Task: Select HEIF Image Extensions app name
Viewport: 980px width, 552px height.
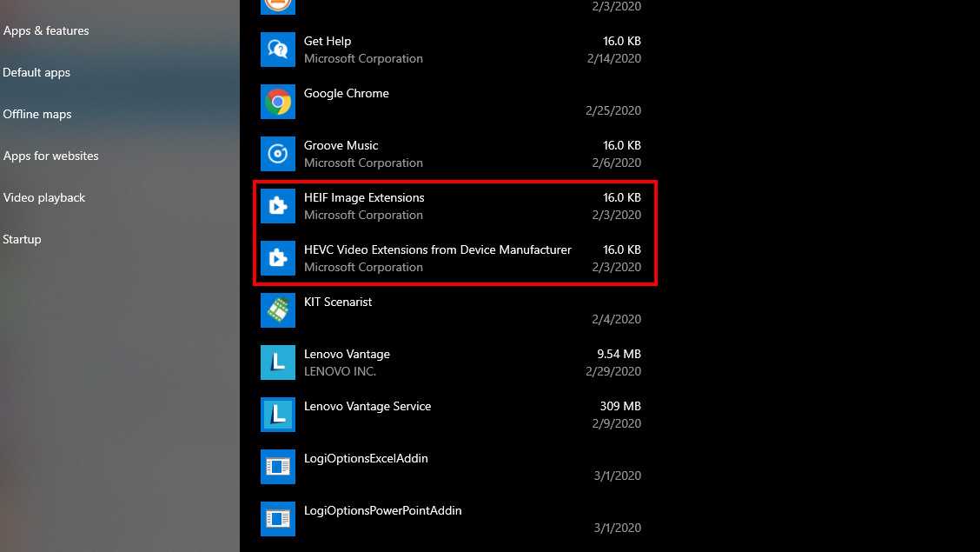Action: coord(364,197)
